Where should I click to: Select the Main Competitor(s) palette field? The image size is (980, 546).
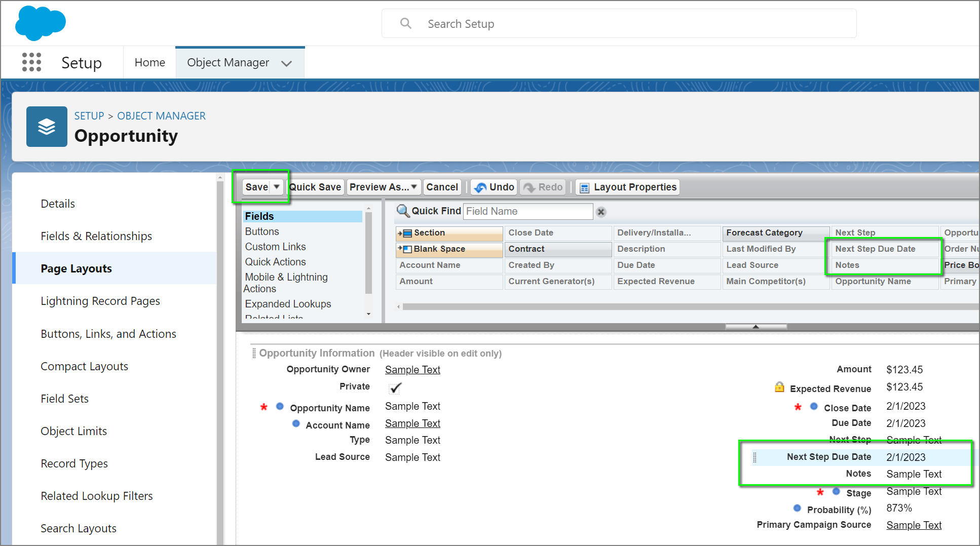(776, 282)
